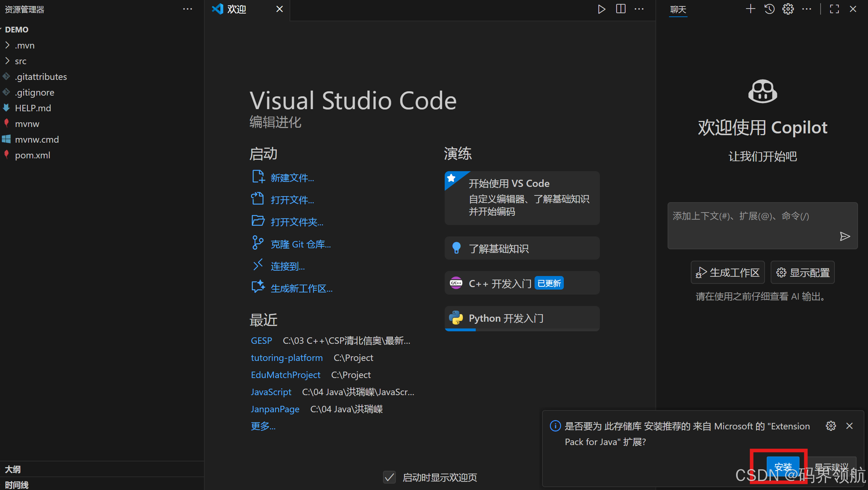
Task: Open the mvnw file
Action: pyautogui.click(x=27, y=124)
